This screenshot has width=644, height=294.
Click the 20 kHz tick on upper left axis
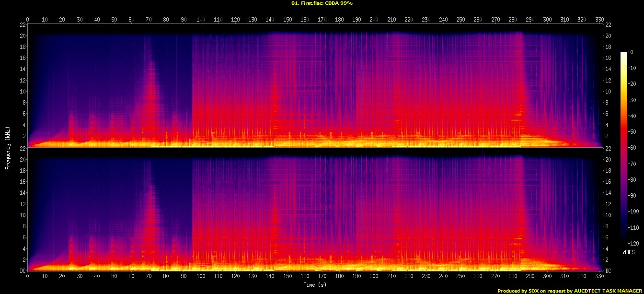23,35
